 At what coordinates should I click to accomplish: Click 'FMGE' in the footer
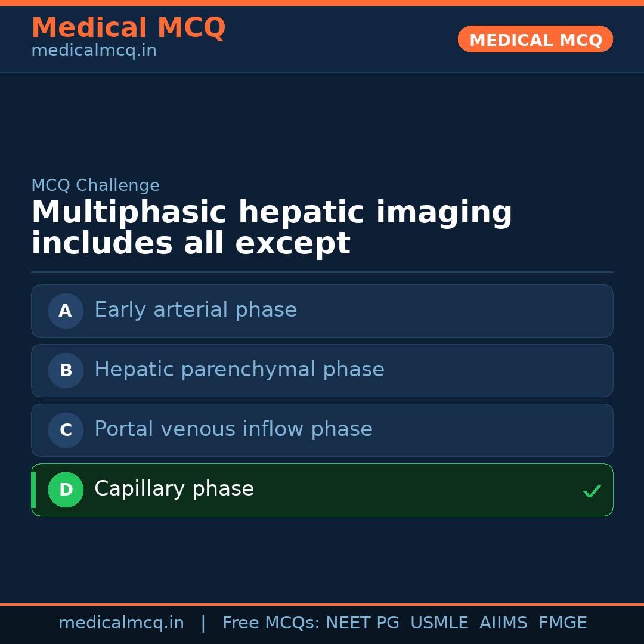[x=563, y=623]
